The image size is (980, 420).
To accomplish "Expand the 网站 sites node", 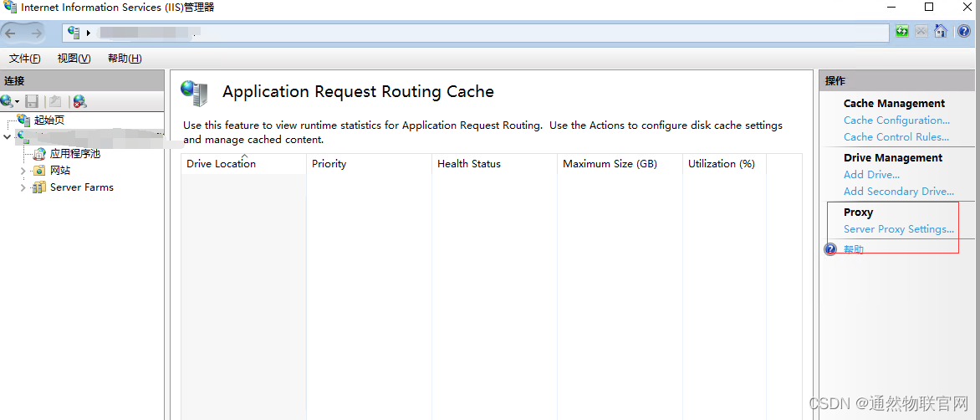I will 23,171.
